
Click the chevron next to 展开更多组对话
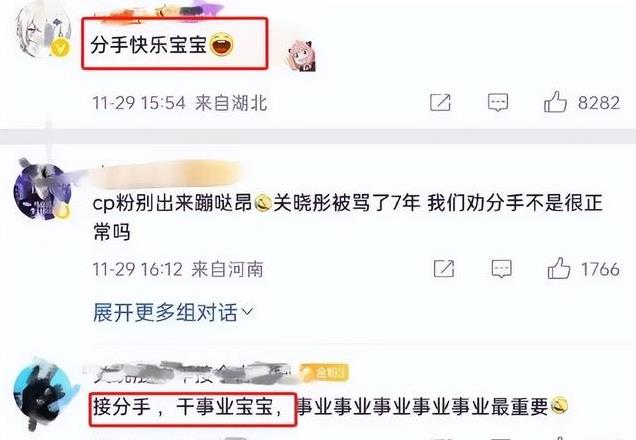(x=247, y=313)
